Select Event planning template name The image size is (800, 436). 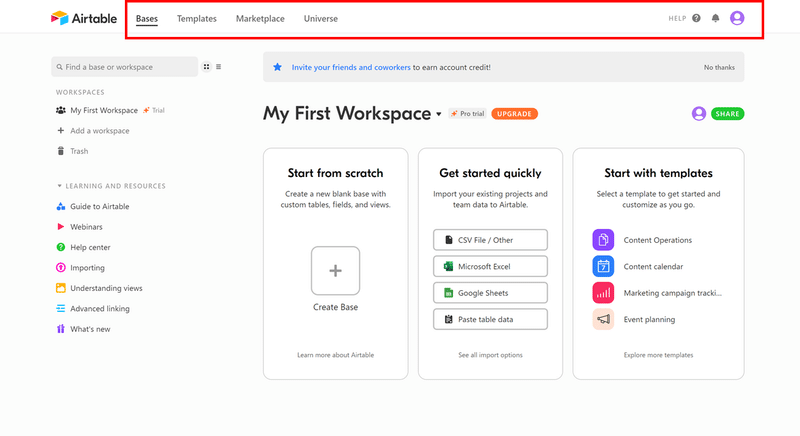pos(649,319)
